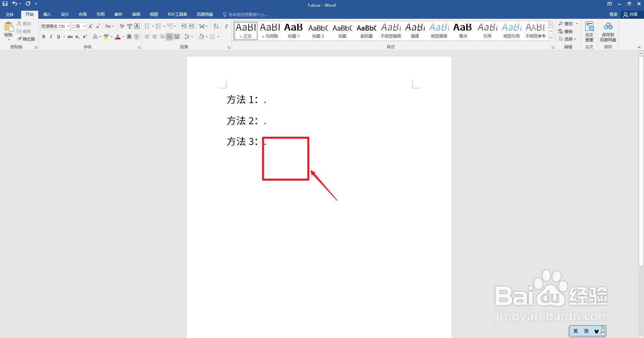Viewport: 644px width, 338px height.
Task: Open the phonetic guide (wén) tool
Action: click(129, 26)
